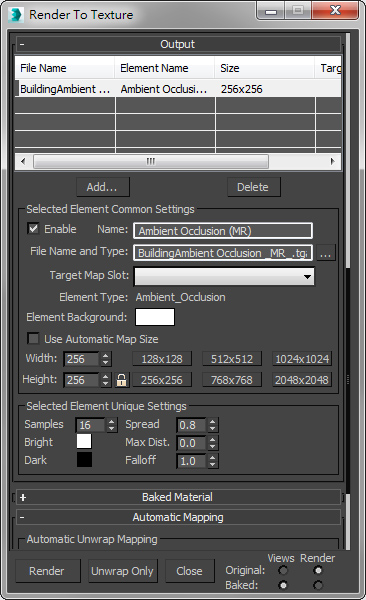Image resolution: width=366 pixels, height=600 pixels.
Task: Click the file browse ellipsis button
Action: 325,253
